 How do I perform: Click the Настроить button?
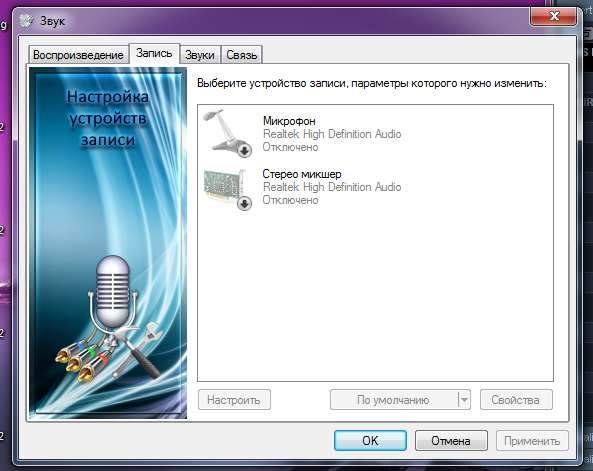(234, 400)
